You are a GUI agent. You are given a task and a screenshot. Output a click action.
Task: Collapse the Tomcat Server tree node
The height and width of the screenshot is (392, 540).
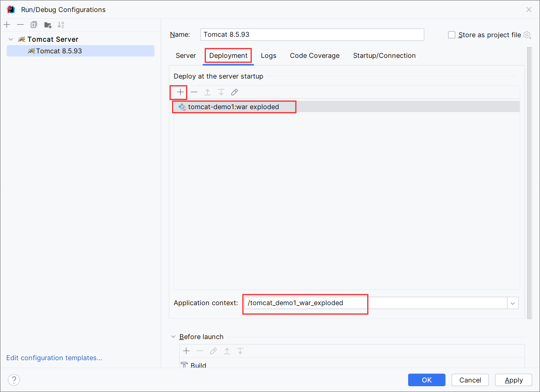point(11,39)
